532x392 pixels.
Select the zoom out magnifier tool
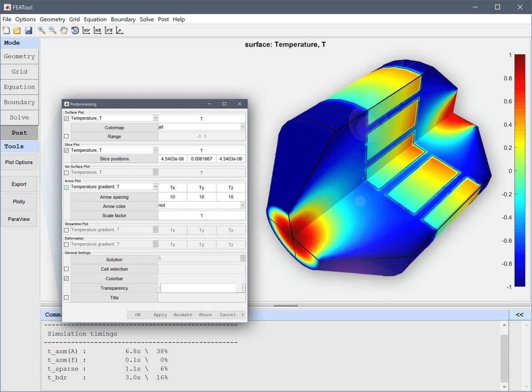pos(53,31)
